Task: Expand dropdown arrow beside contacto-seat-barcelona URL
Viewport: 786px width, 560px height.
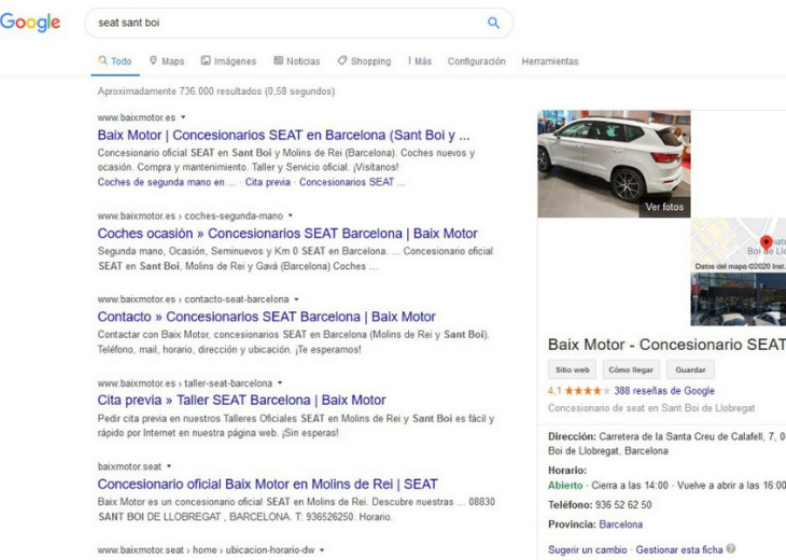Action: (296, 299)
